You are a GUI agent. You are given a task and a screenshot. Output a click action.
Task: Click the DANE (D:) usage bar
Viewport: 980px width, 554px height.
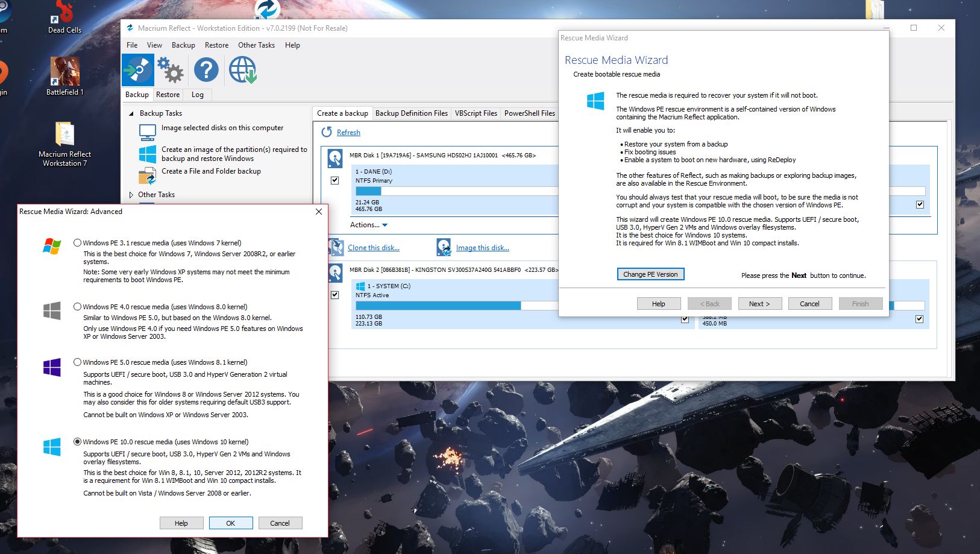tap(457, 191)
